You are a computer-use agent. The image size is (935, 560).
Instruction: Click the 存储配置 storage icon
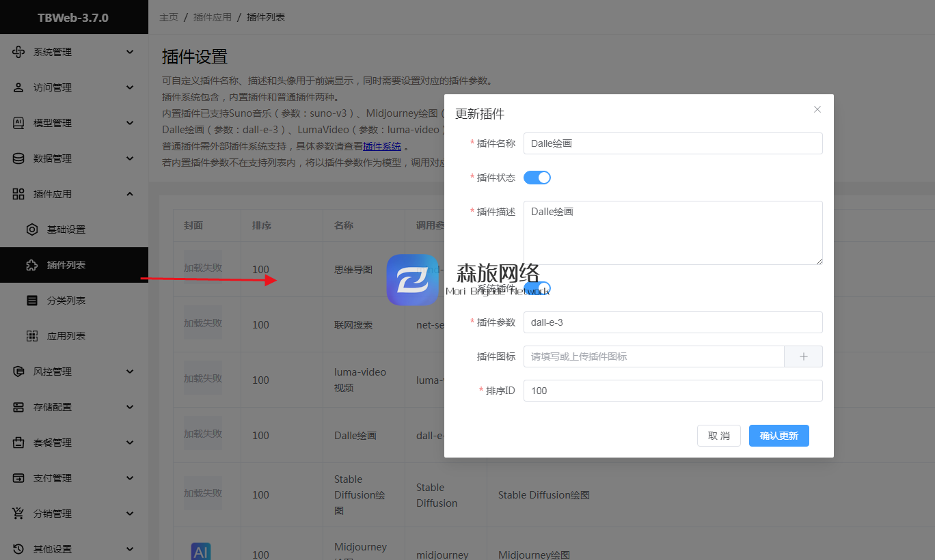click(19, 407)
